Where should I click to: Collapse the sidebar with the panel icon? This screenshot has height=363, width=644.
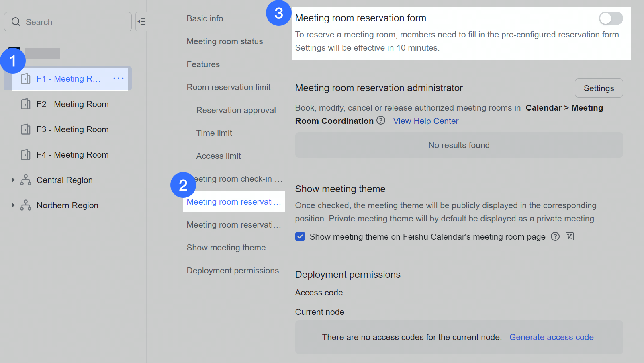click(141, 21)
